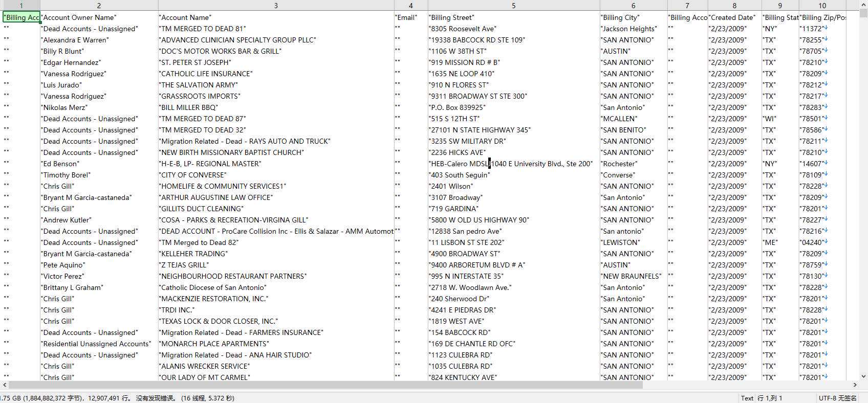
Task: Select column header 4
Action: click(x=410, y=6)
